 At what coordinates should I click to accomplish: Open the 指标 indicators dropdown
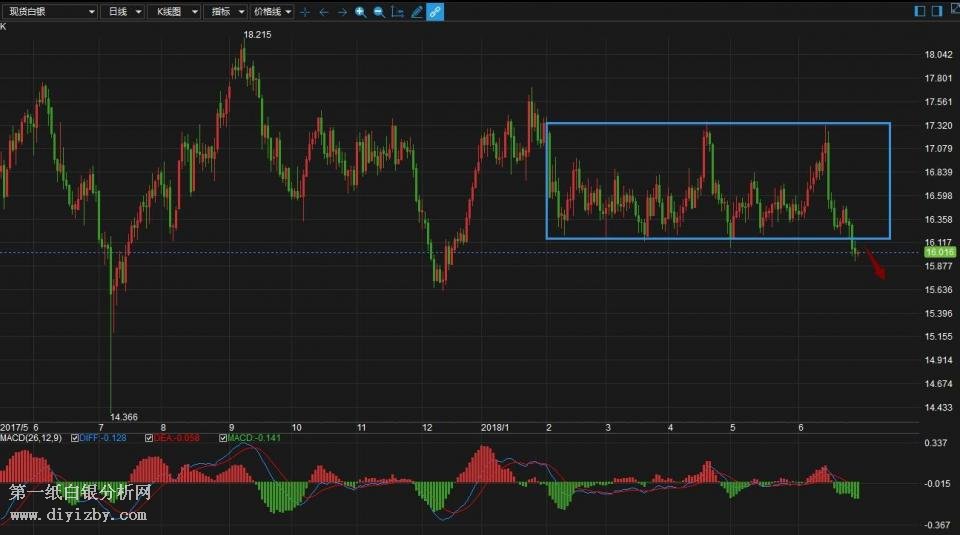(225, 12)
